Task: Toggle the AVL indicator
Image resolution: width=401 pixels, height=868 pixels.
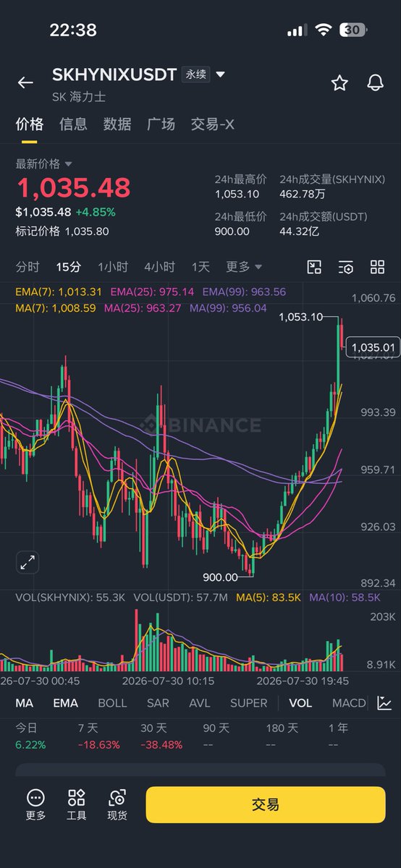Action: pyautogui.click(x=200, y=703)
